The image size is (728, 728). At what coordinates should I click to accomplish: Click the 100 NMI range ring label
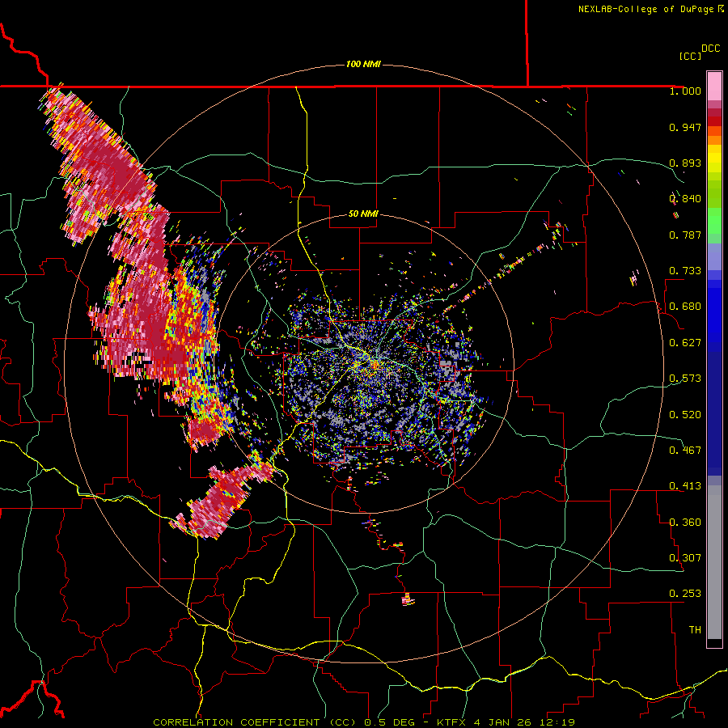363,64
